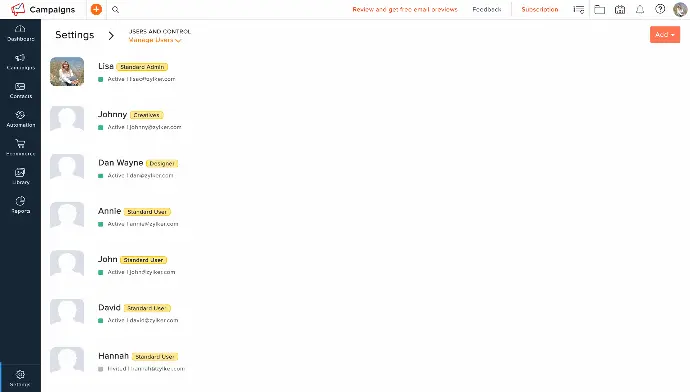Click the Campaigns logo icon
This screenshot has width=690, height=392.
pyautogui.click(x=18, y=9)
